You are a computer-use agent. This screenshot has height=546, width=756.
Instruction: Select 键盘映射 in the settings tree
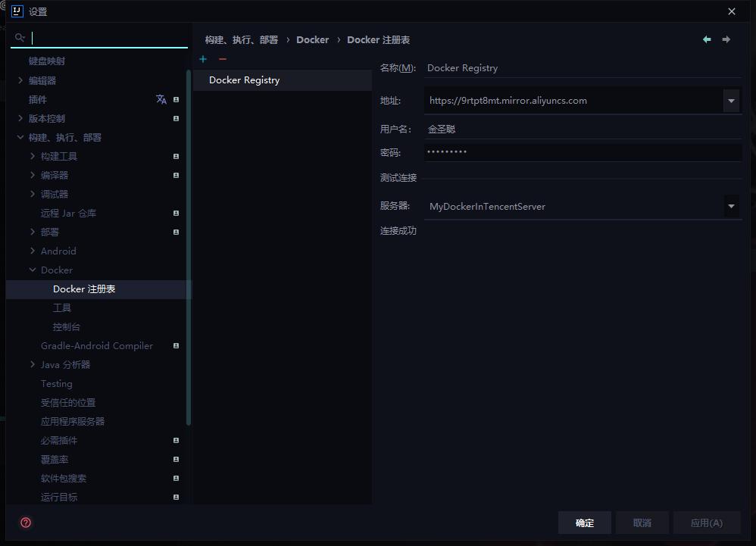pyautogui.click(x=48, y=61)
